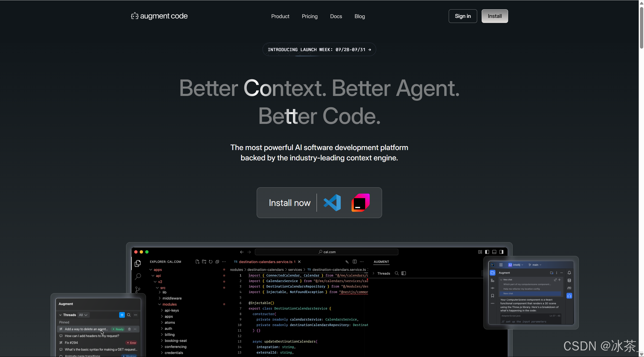Select the destination-calendars.service.ts tab
Image resolution: width=644 pixels, height=357 pixels.
click(266, 262)
